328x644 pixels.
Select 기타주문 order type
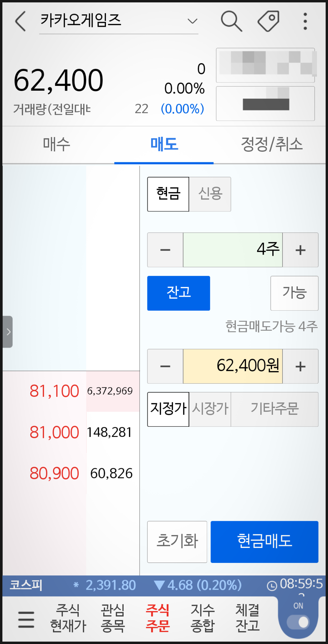[x=275, y=409]
